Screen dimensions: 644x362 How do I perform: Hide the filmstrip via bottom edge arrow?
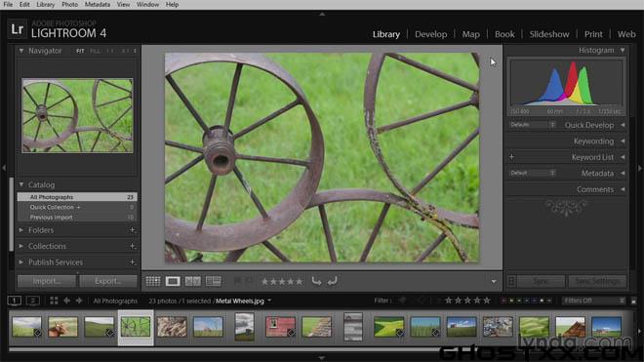point(322,358)
